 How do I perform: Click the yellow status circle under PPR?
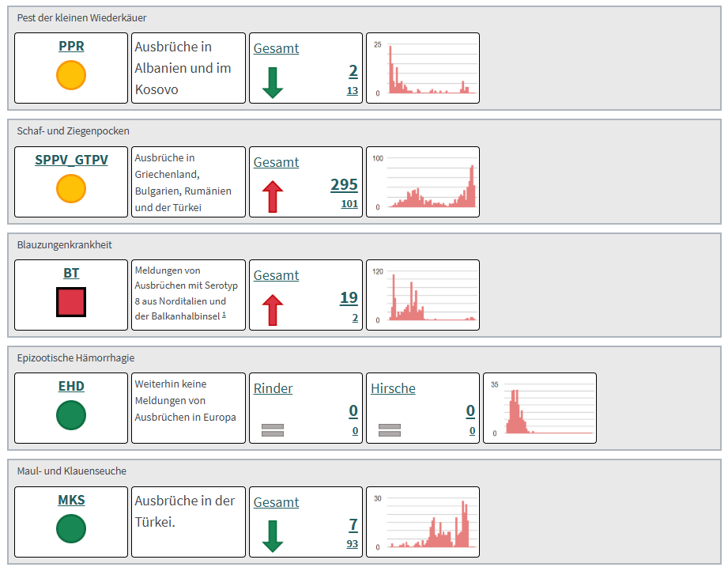pos(71,76)
